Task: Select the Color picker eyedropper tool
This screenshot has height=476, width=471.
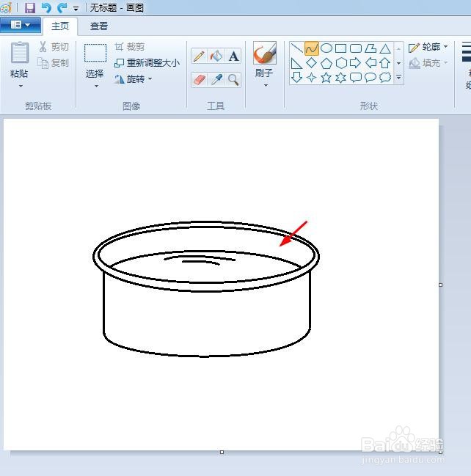Action: (x=216, y=80)
